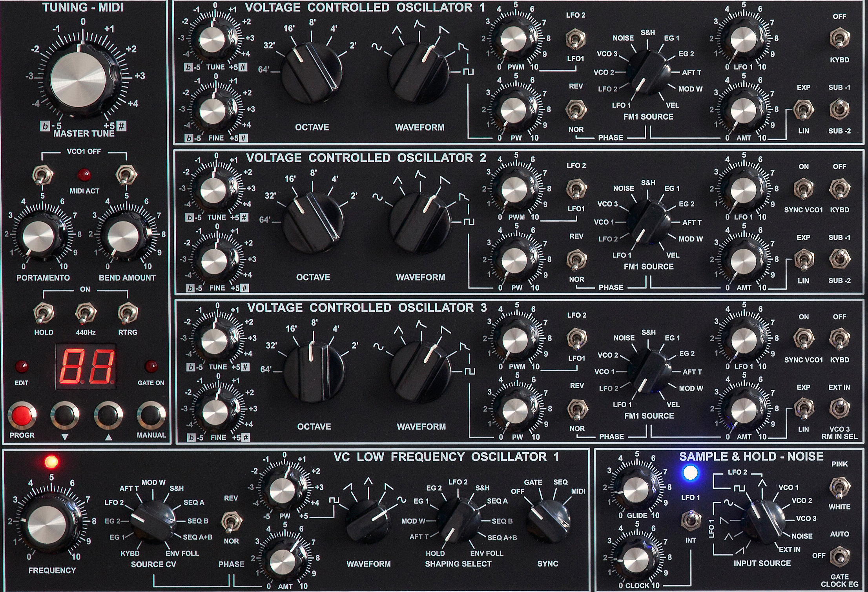This screenshot has height=592, width=868.
Task: Flip the HOLD toggle switch
Action: pos(44,313)
